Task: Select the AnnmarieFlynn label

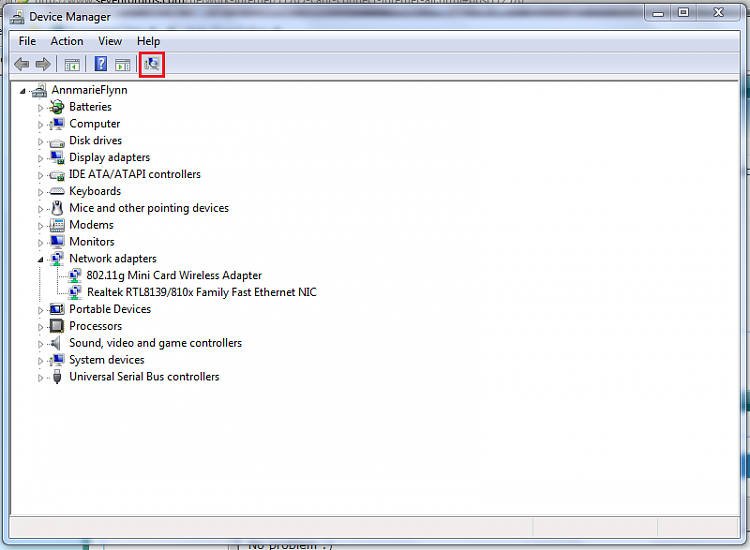Action: [x=89, y=90]
